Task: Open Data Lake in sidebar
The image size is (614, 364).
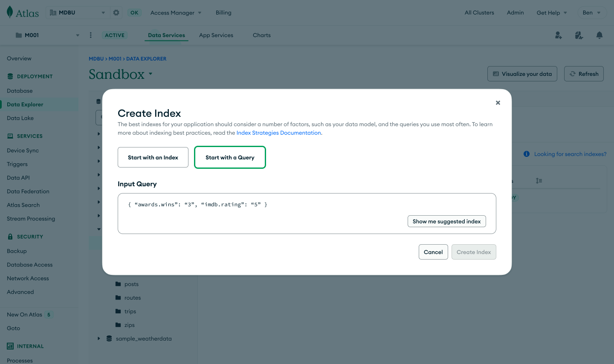Action: (x=20, y=118)
